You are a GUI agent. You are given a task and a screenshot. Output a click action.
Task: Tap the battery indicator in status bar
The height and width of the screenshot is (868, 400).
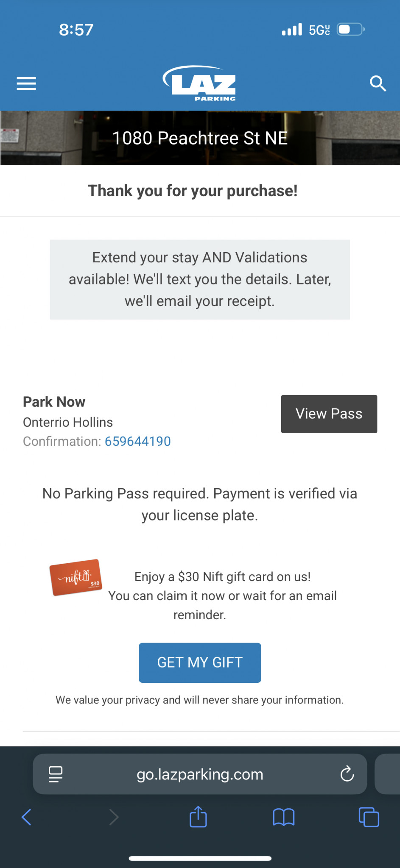click(350, 30)
